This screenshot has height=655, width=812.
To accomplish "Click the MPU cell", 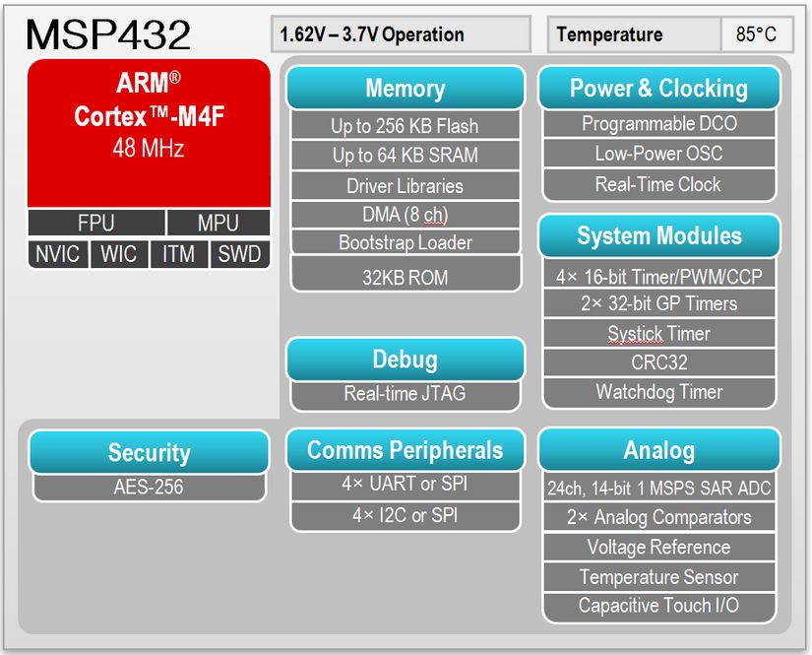I will [219, 223].
